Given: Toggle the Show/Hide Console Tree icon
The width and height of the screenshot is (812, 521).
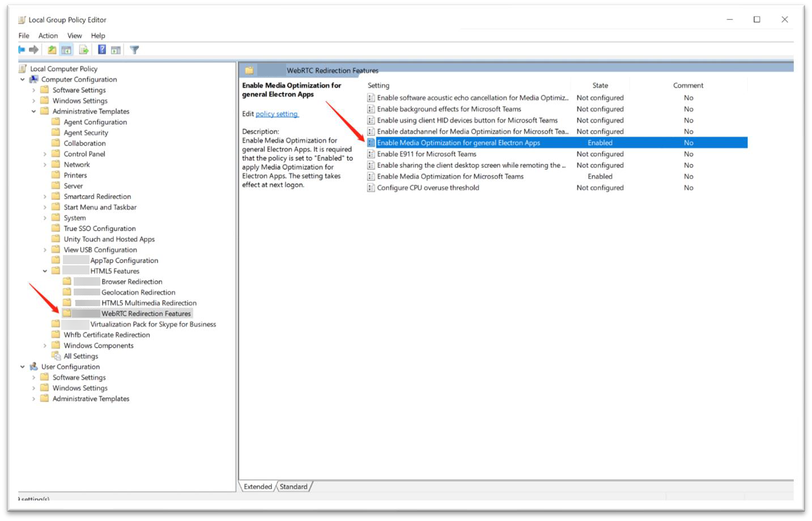Looking at the screenshot, I should tap(66, 50).
